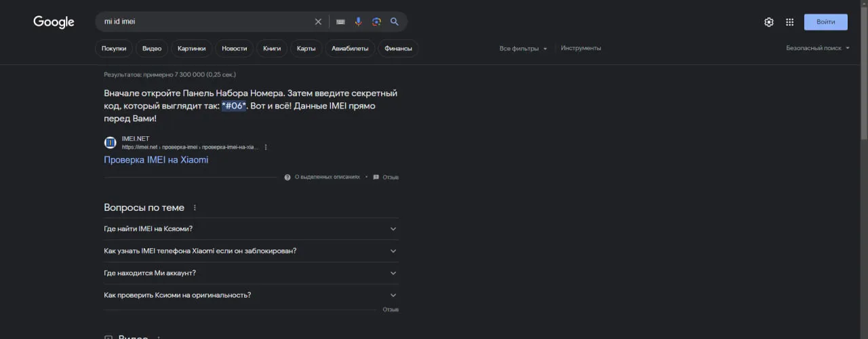The image size is (868, 339).
Task: Click Отзыв link under featured snippet
Action: pyautogui.click(x=391, y=177)
